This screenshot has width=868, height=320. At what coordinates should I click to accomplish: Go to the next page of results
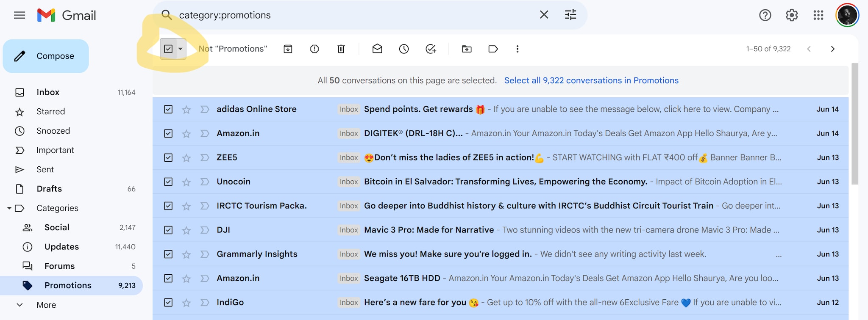point(833,49)
